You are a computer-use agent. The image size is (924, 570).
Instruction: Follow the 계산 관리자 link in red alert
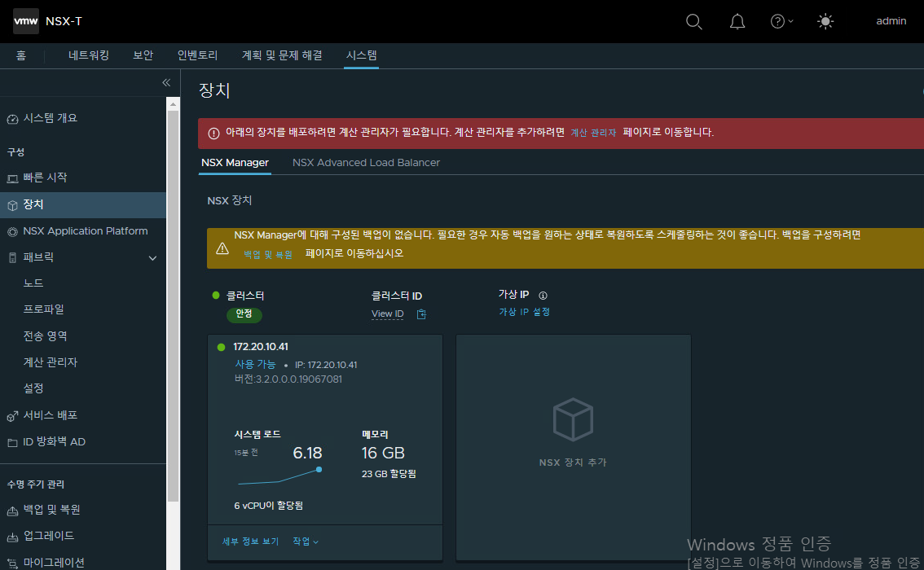(x=593, y=133)
